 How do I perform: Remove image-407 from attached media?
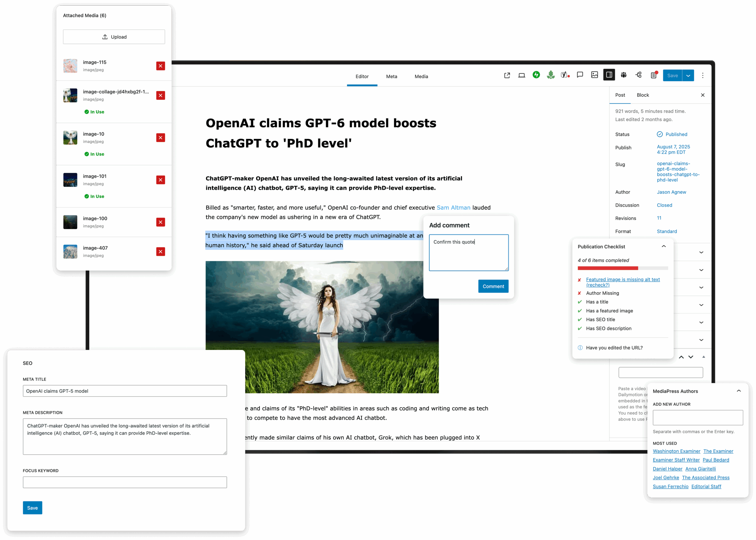160,252
